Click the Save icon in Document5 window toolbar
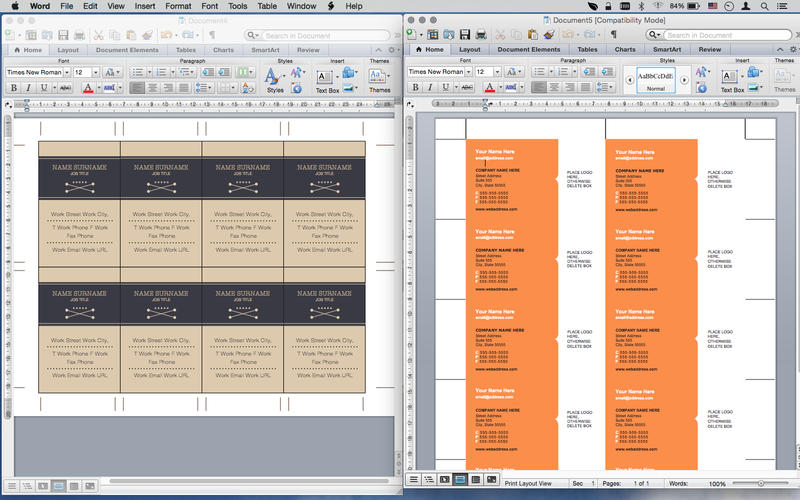Screen dimensions: 800x500 [x=466, y=35]
